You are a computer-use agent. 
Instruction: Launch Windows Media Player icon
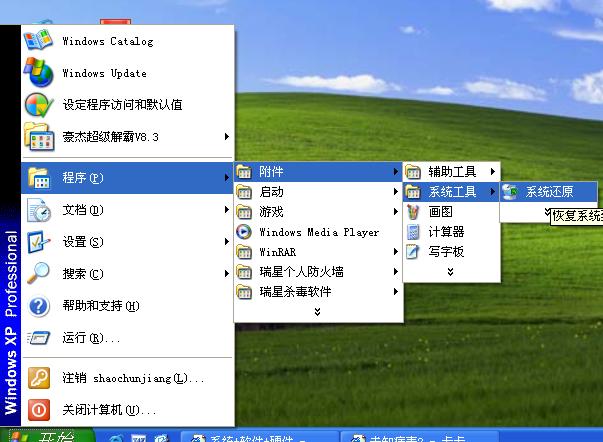point(244,232)
